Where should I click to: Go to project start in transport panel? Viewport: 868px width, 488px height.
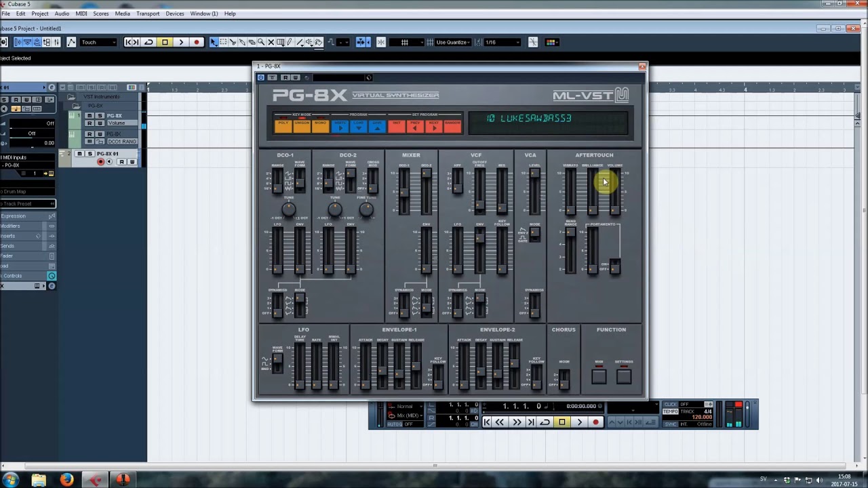[x=486, y=422]
